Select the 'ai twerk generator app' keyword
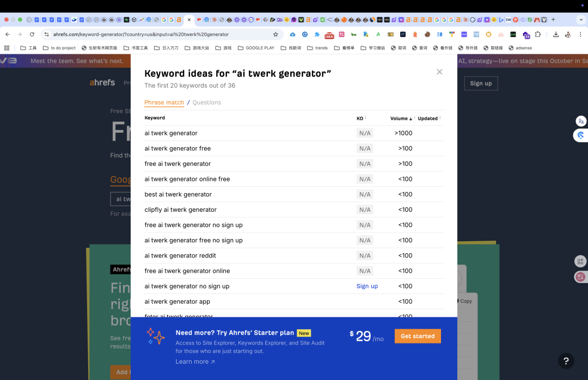This screenshot has height=380, width=588. click(x=177, y=302)
